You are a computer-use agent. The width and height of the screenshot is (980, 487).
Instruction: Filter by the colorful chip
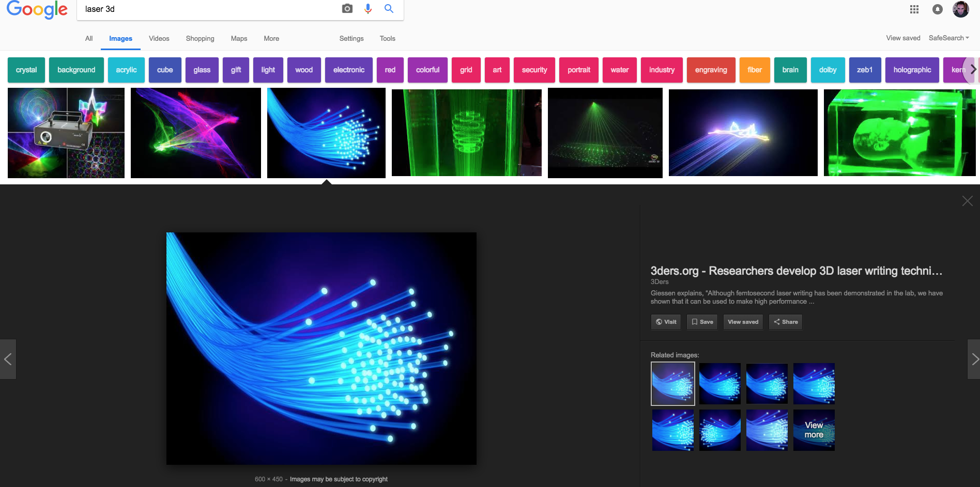pyautogui.click(x=428, y=70)
